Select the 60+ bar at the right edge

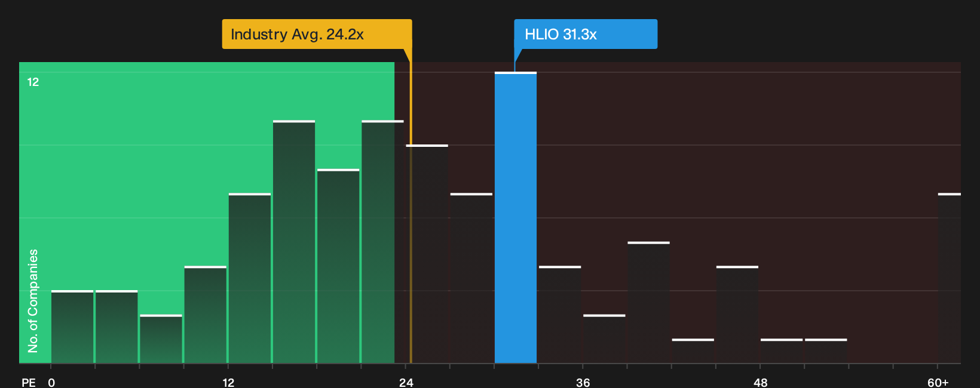[950, 279]
